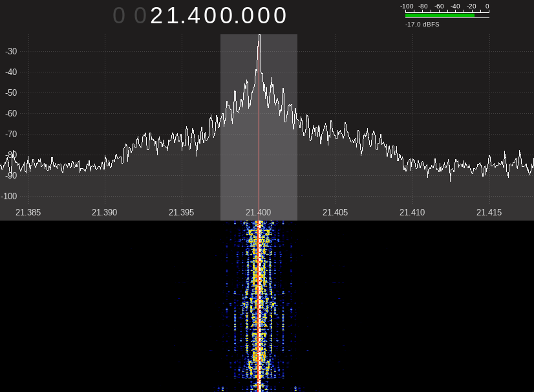Click the 21.395 frequency axis label

click(182, 212)
